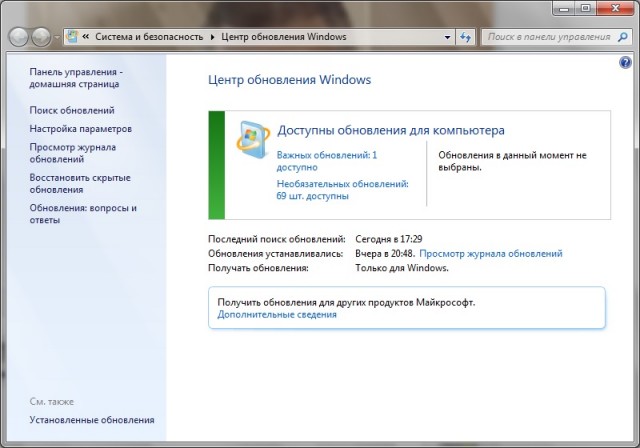
Task: Click the refresh arrows icon beside address bar
Action: 465,37
